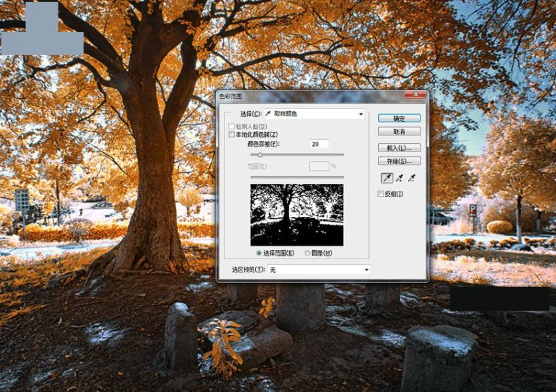Choose the 选择范围 radio button

260,253
